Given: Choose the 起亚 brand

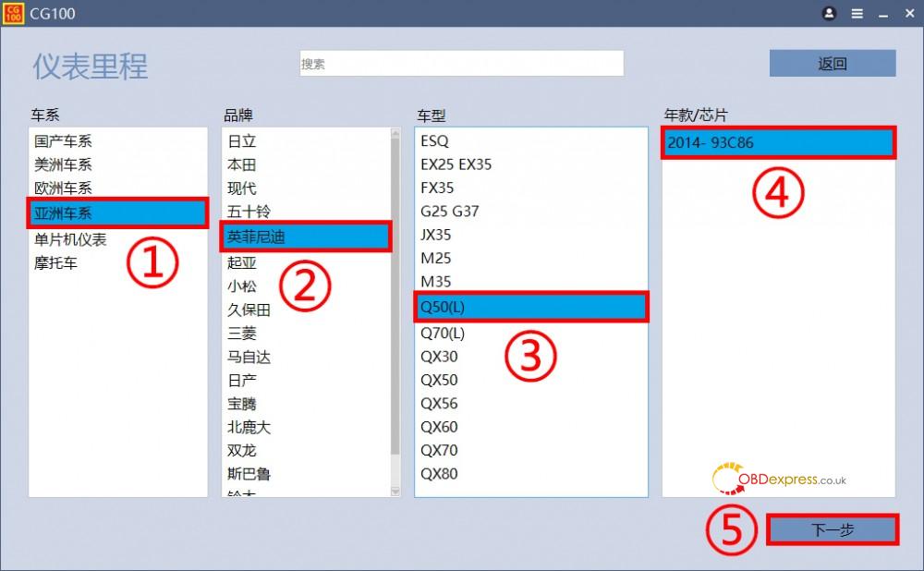Looking at the screenshot, I should (x=307, y=262).
